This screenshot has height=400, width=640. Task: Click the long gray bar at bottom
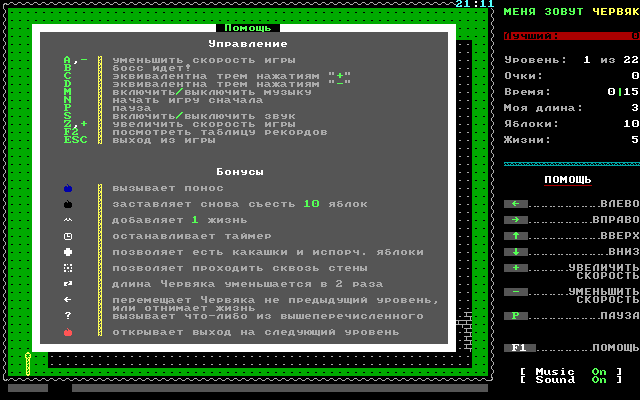280,388
